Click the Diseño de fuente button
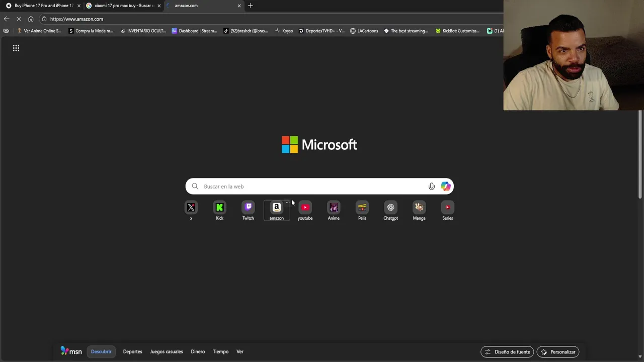Viewport: 644px width, 362px height. (x=507, y=352)
